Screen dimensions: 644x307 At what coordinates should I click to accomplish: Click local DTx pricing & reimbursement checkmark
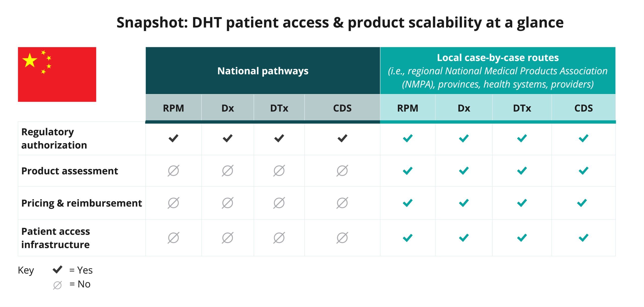point(522,203)
